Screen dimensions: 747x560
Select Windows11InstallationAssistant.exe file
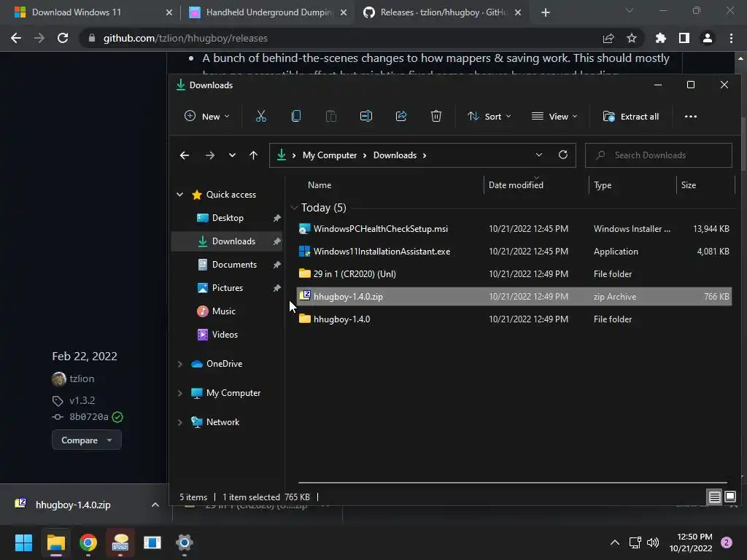[514, 252]
